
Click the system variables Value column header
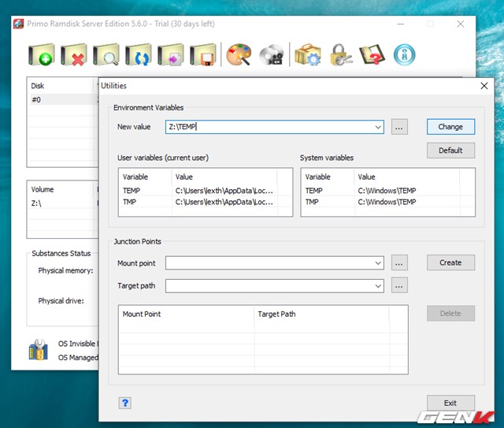click(407, 177)
